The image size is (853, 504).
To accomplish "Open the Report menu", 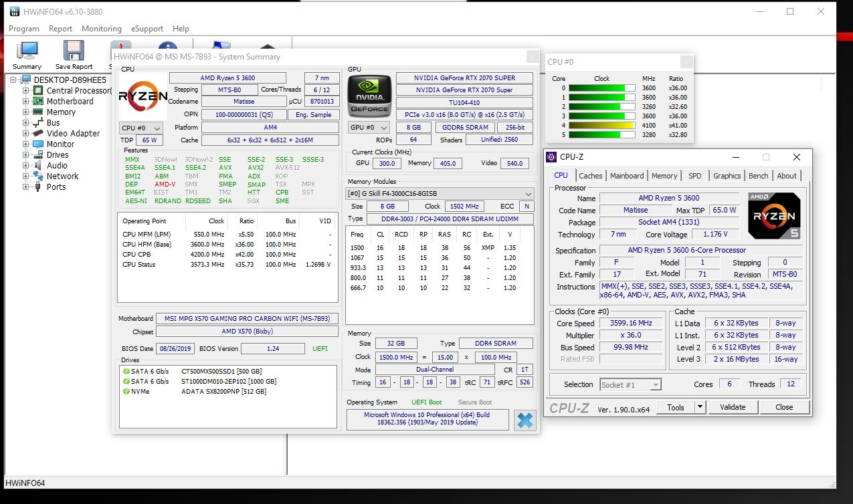I will point(60,29).
